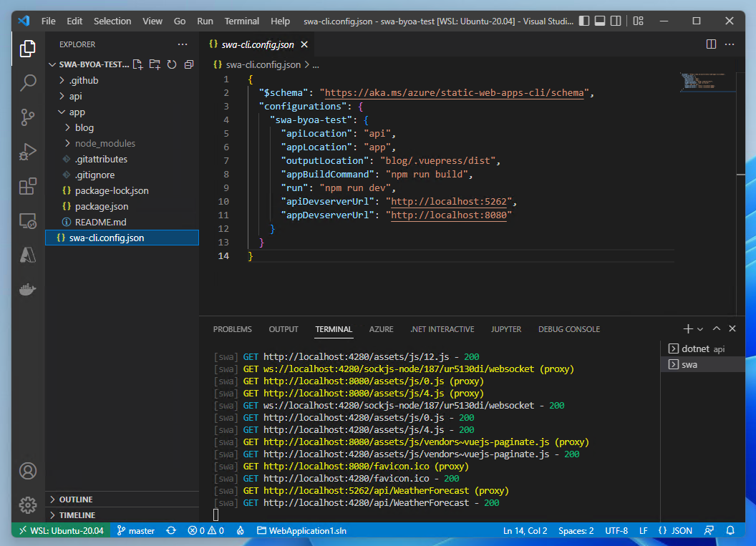Toggle Secondary Side Bar visibility
Viewport: 756px width, 546px height.
[616, 21]
